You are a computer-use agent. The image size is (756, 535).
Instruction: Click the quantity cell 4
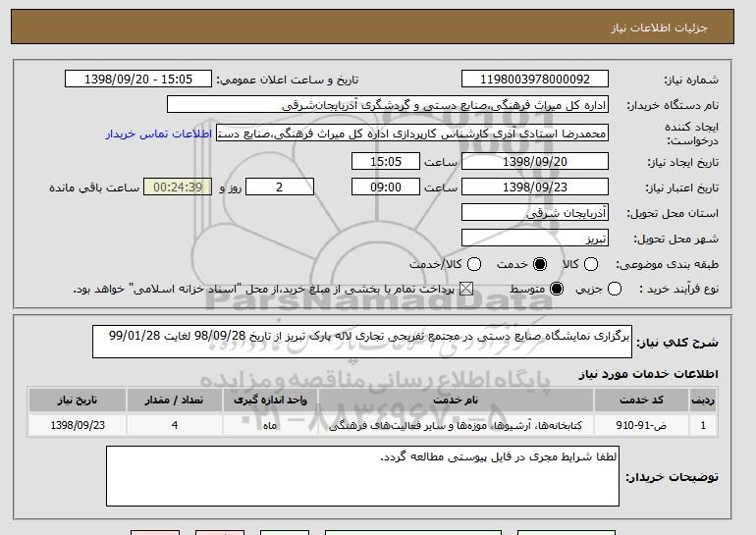point(175,425)
